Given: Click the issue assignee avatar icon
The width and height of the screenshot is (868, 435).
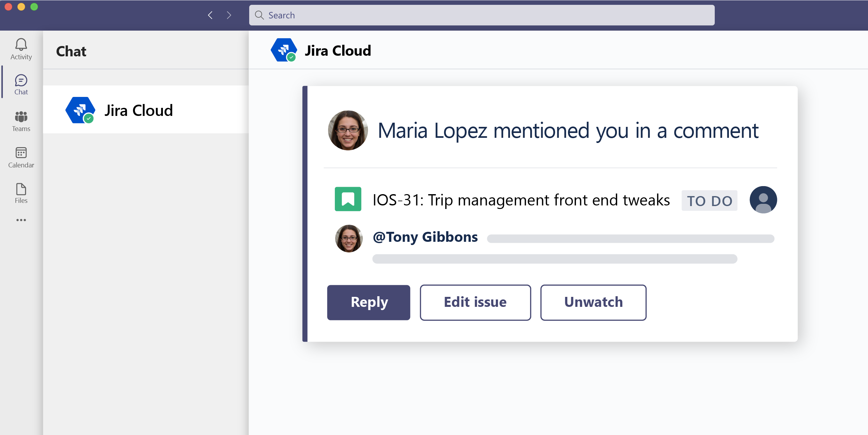Looking at the screenshot, I should pyautogui.click(x=763, y=200).
